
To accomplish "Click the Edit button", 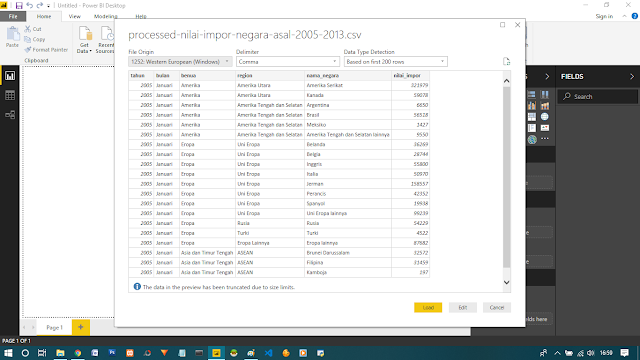I will tap(462, 307).
